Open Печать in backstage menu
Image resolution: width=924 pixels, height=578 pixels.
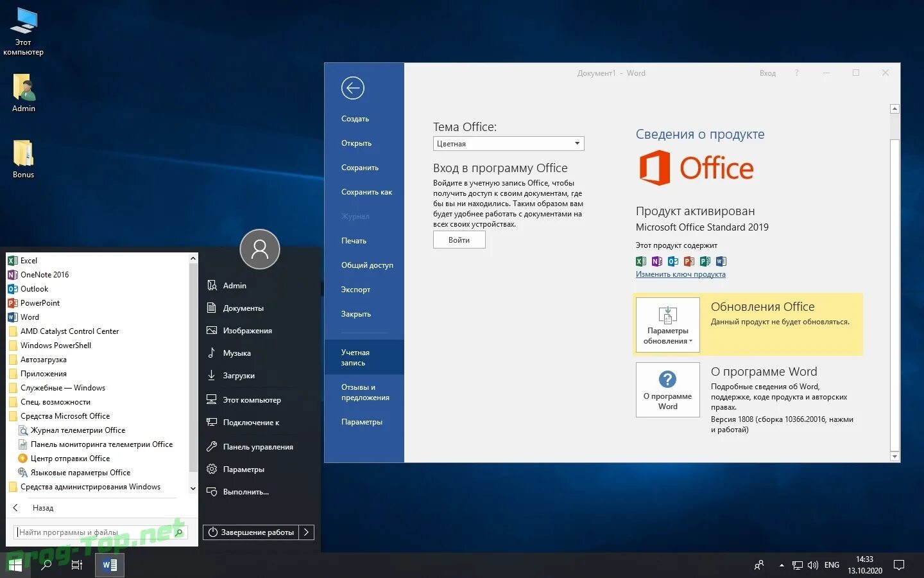click(354, 241)
